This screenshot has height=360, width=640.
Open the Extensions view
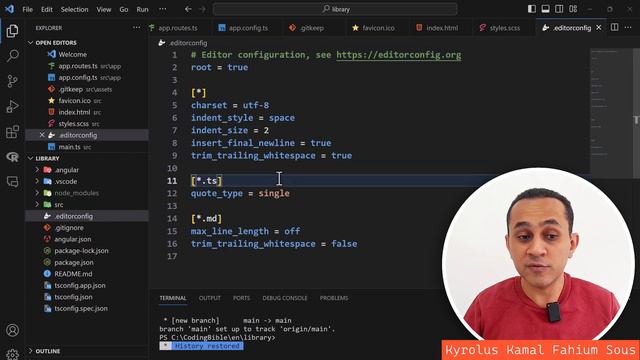(x=12, y=131)
